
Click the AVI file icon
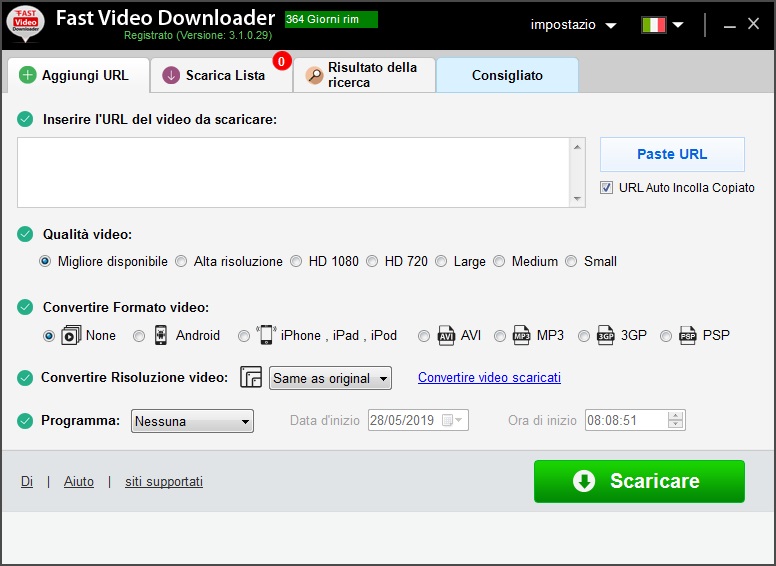(446, 335)
